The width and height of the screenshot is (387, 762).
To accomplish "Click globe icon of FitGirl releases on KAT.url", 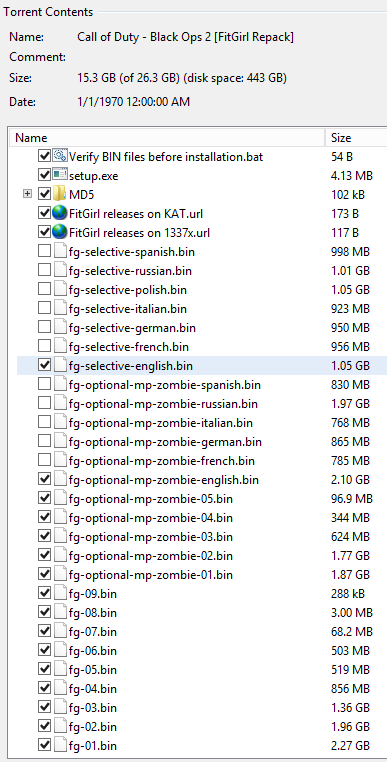I will [59, 213].
